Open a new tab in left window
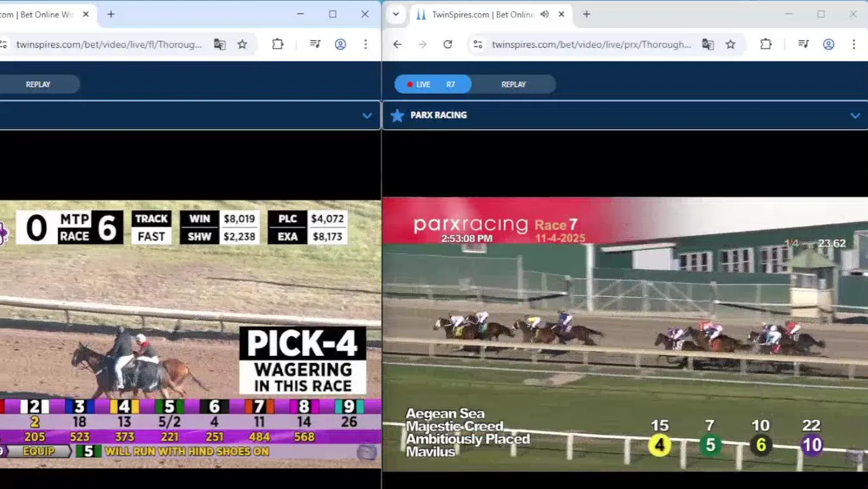Screen dimensions: 868x489 [x=111, y=14]
